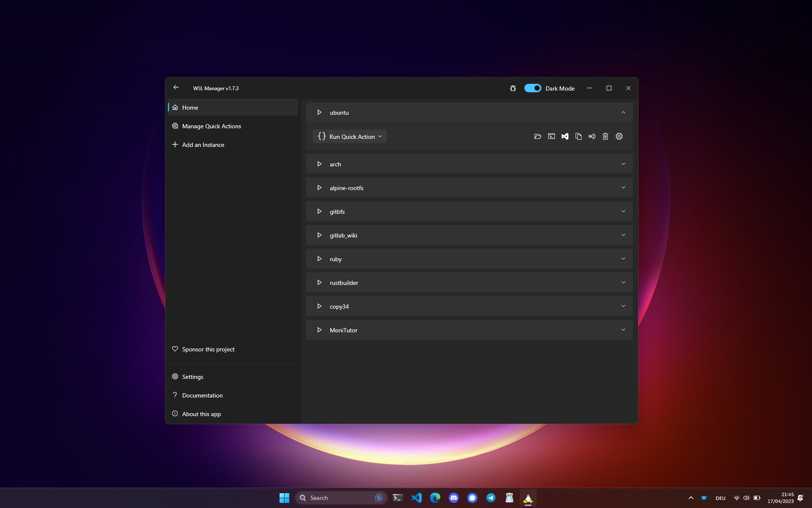The height and width of the screenshot is (508, 812).
Task: Click play button to start rustbuilder instance
Action: pyautogui.click(x=319, y=282)
